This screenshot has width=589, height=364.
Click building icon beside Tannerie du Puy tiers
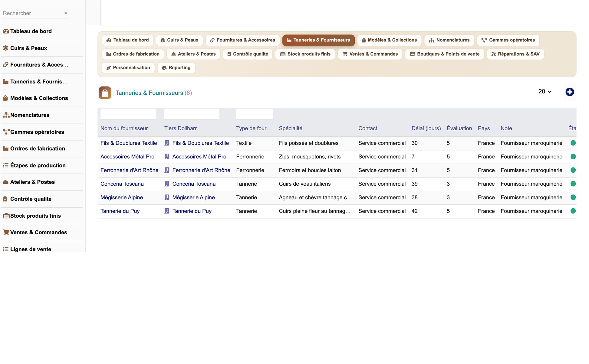[167, 211]
